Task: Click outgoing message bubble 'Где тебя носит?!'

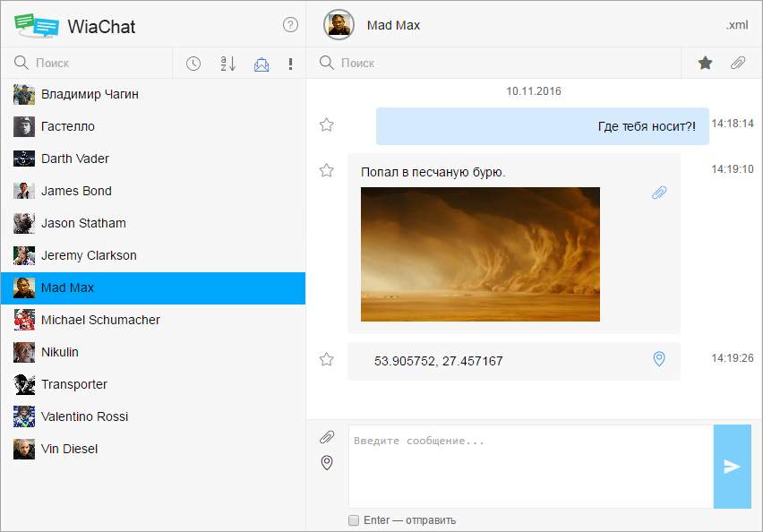Action: pos(543,126)
